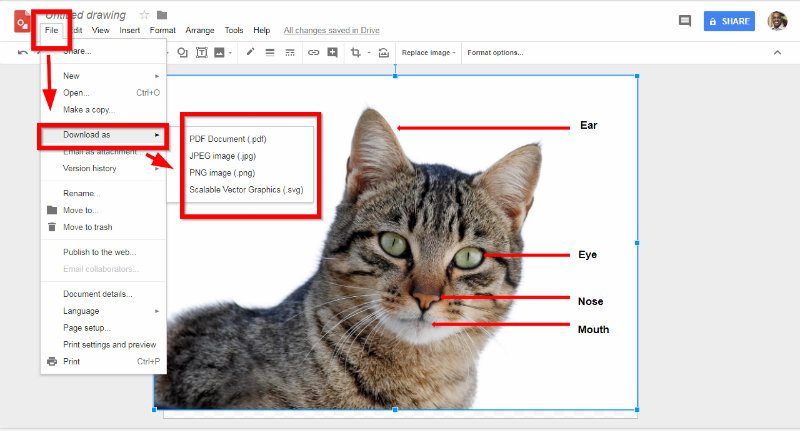The height and width of the screenshot is (431, 800).
Task: Open the View menu
Action: click(101, 30)
